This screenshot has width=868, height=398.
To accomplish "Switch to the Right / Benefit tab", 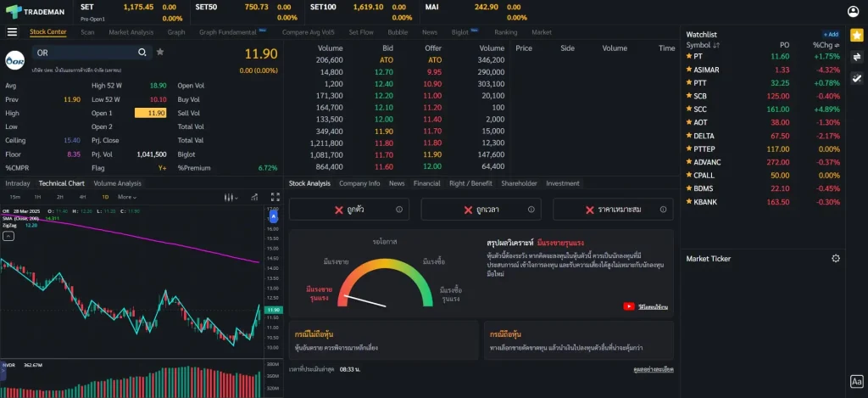I will coord(470,183).
